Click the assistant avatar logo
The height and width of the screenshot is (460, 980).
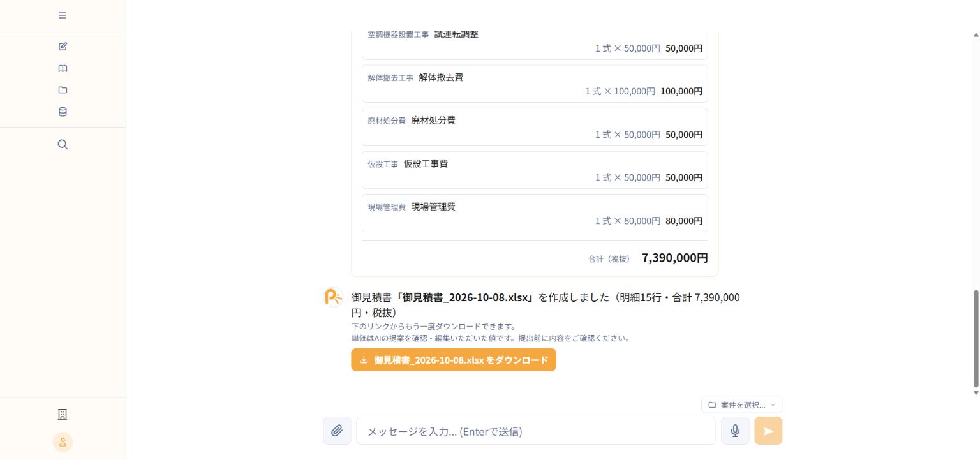[x=334, y=297]
